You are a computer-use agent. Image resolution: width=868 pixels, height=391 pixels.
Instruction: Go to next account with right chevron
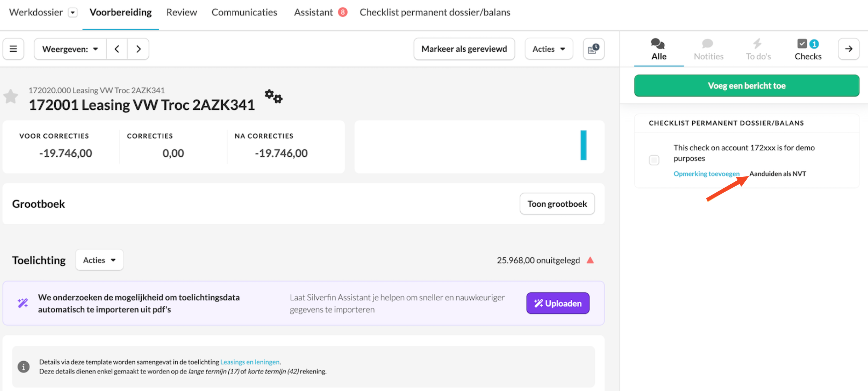pyautogui.click(x=138, y=49)
